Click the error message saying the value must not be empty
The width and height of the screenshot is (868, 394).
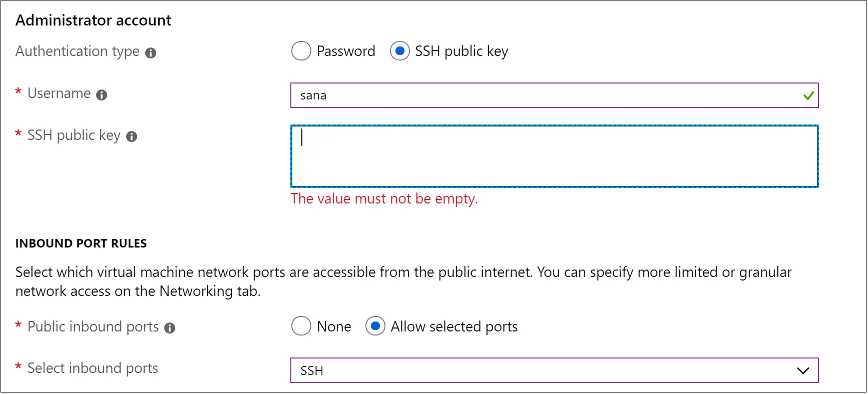click(x=384, y=198)
